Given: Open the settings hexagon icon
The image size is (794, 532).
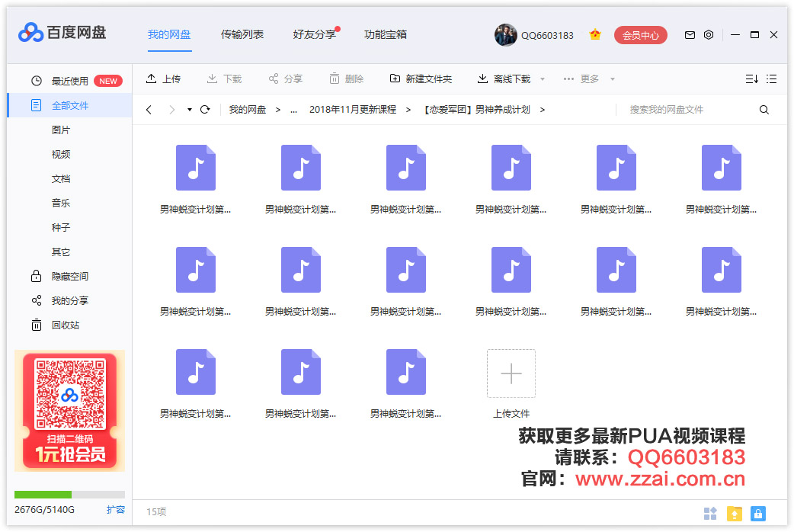Looking at the screenshot, I should [x=709, y=34].
